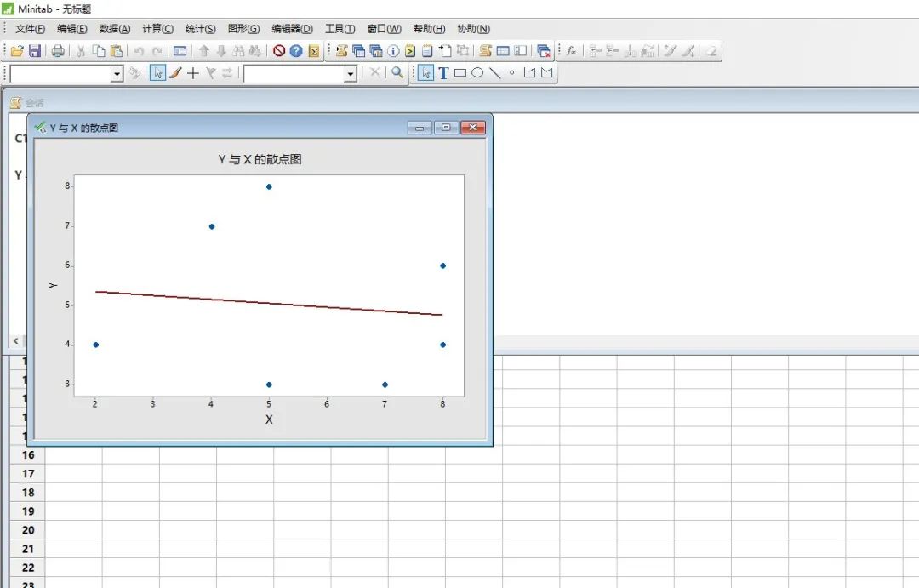Select the Ellipse drawing tool
Viewport: 919px width, 588px height.
pyautogui.click(x=477, y=72)
